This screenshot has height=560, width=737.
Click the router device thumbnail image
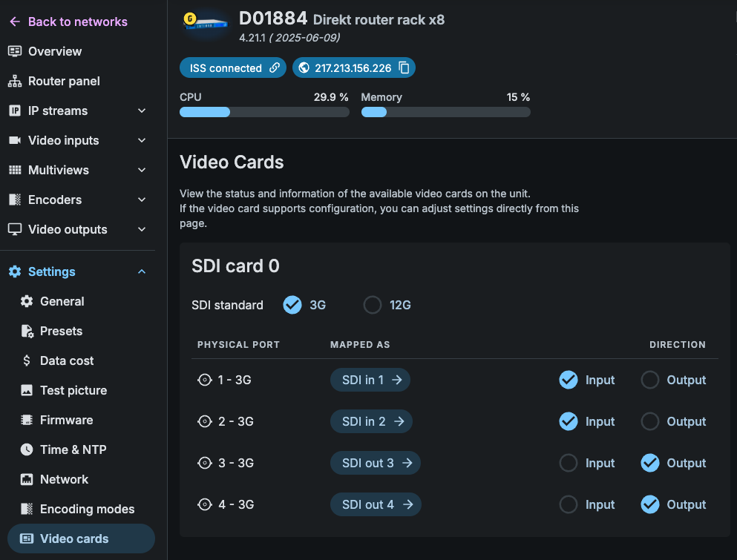206,24
